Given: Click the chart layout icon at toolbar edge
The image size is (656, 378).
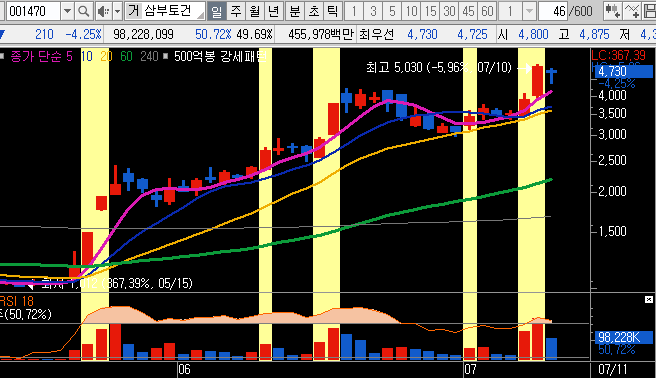Looking at the screenshot, I should tap(650, 11).
